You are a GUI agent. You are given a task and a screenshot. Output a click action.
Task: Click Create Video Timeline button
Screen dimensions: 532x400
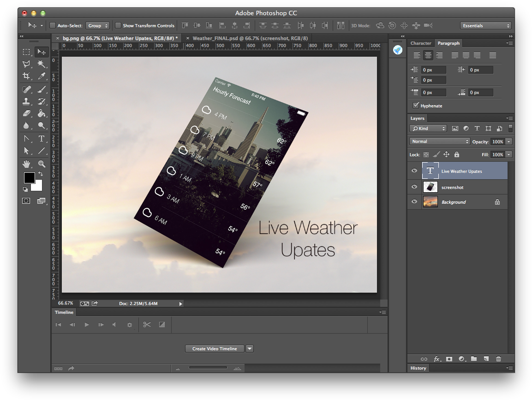(x=215, y=348)
